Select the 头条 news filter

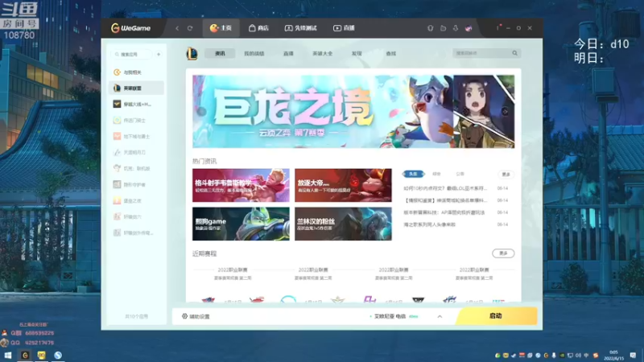413,174
